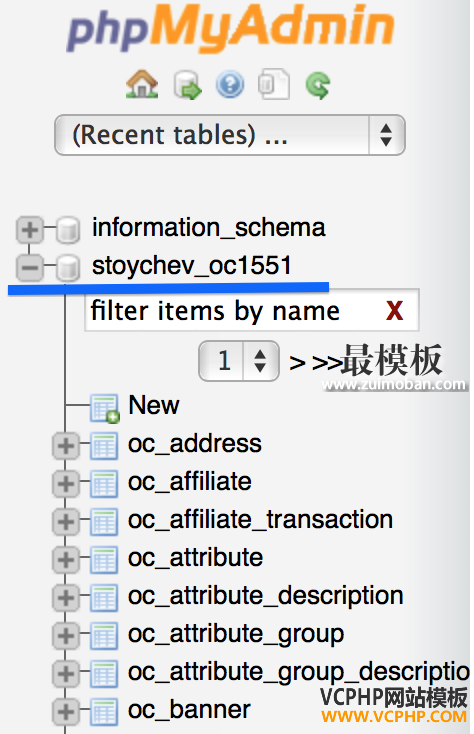Reload navigation panel with green refresh icon

click(x=318, y=86)
